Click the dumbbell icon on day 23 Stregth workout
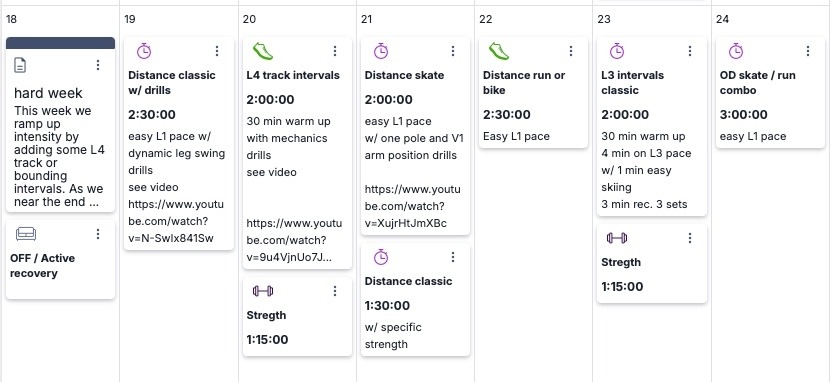Image resolution: width=834 pixels, height=382 pixels. pos(617,238)
